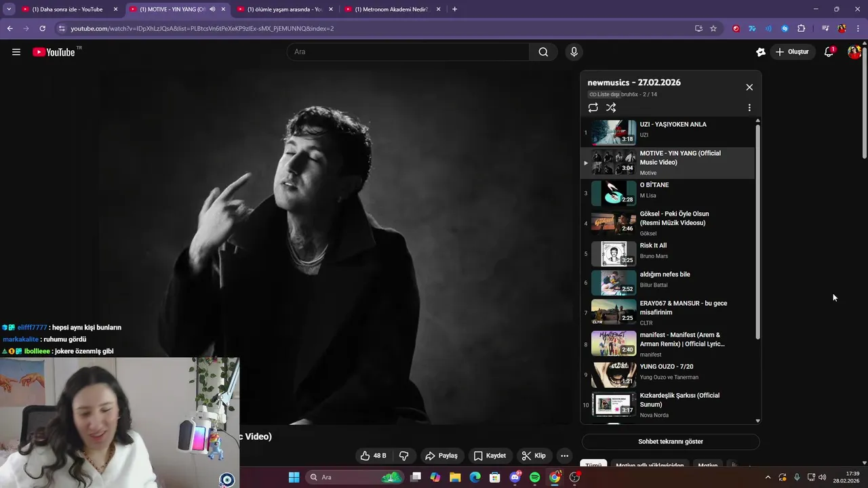Show chat replay via Sohbet tekrarını göster

[670, 441]
